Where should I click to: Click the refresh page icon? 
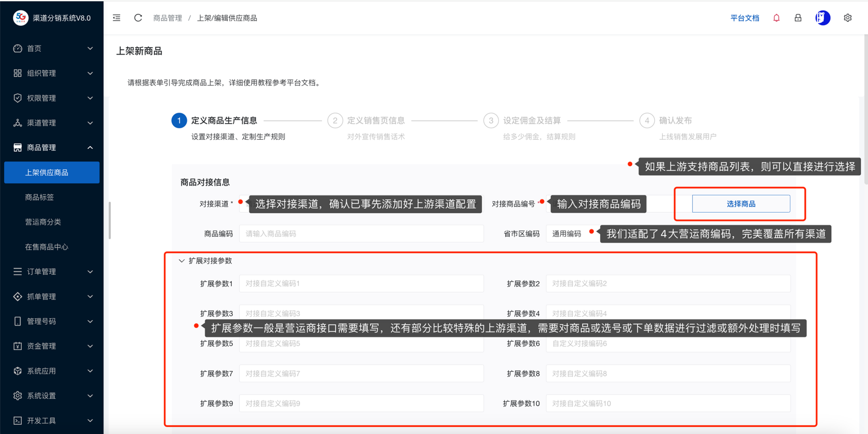coord(138,18)
